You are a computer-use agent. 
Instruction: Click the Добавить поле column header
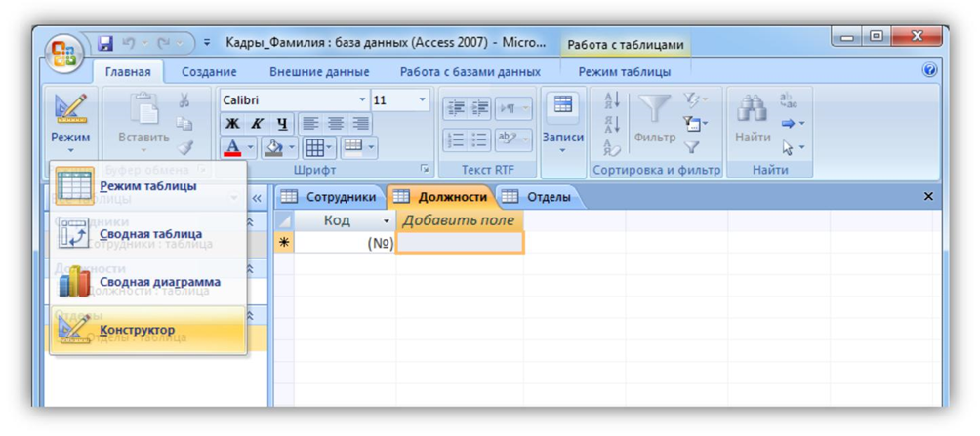click(x=459, y=220)
